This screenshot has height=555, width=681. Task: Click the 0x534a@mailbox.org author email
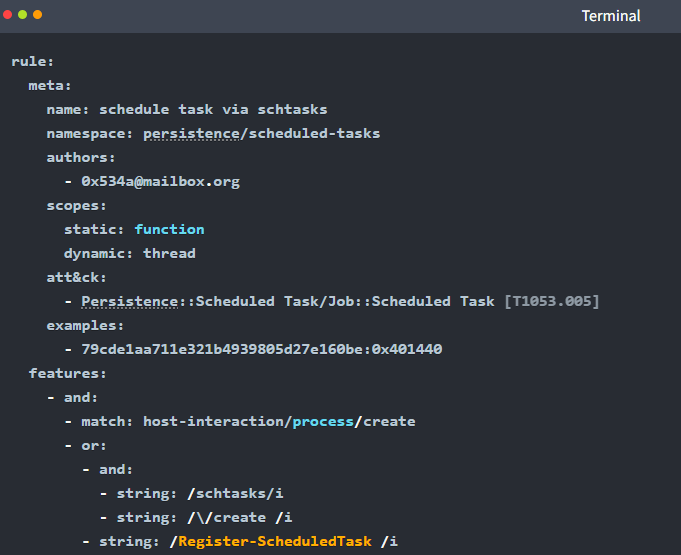tap(160, 182)
